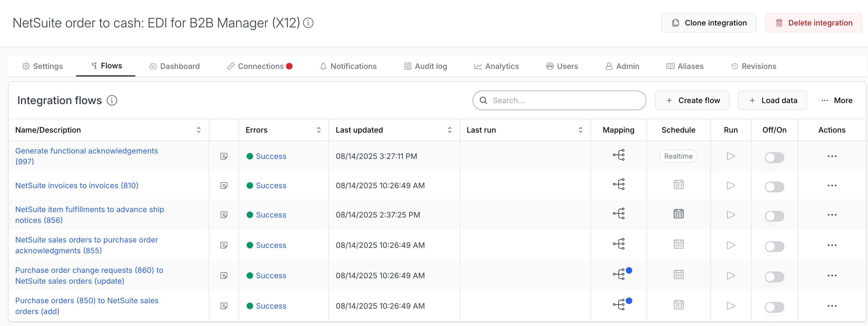View description note for change requests (860) flow

(x=224, y=276)
